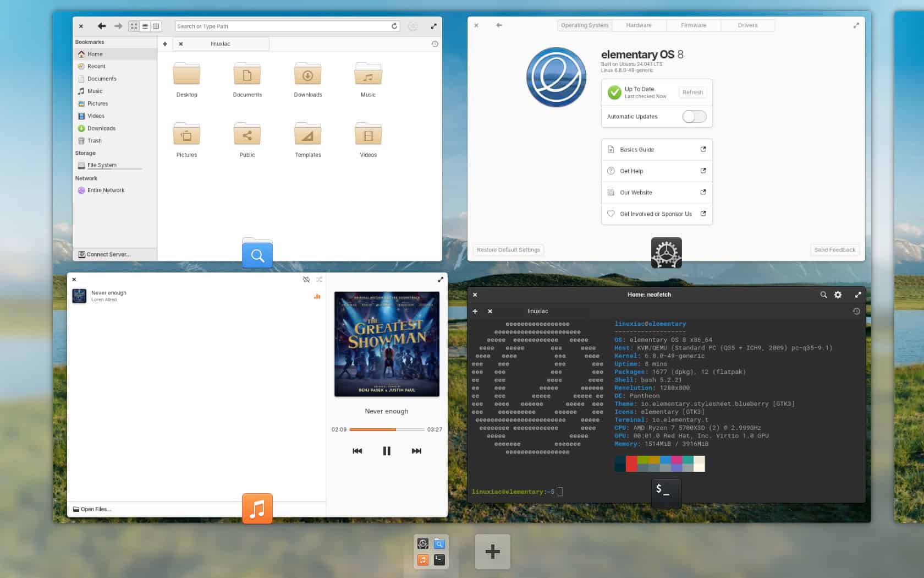Image resolution: width=924 pixels, height=578 pixels.
Task: Open the terminal settings gear
Action: coord(838,295)
